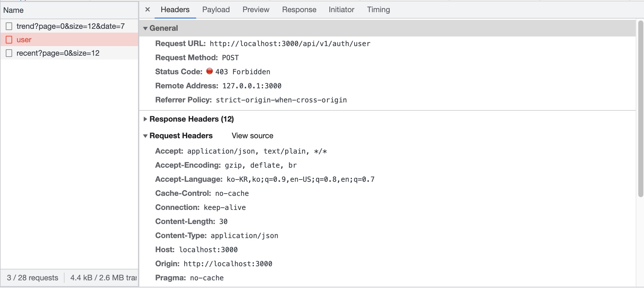This screenshot has width=644, height=288.
Task: Click the red file icon beside user request
Action: pyautogui.click(x=9, y=40)
